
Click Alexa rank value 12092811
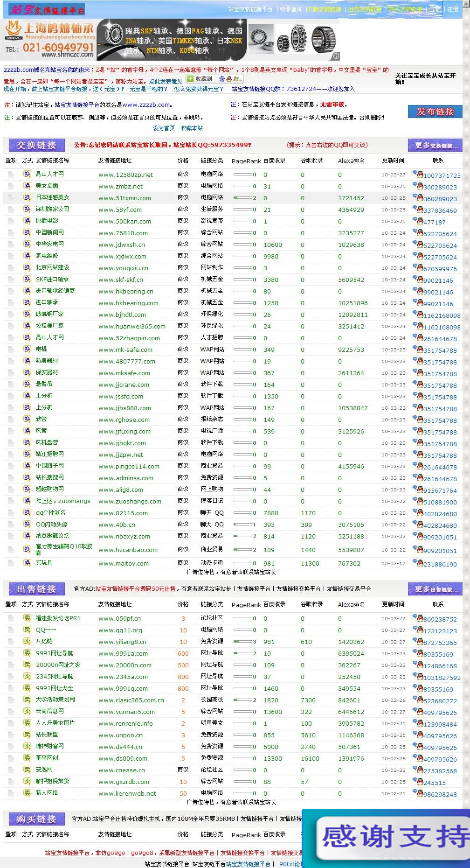353,315
